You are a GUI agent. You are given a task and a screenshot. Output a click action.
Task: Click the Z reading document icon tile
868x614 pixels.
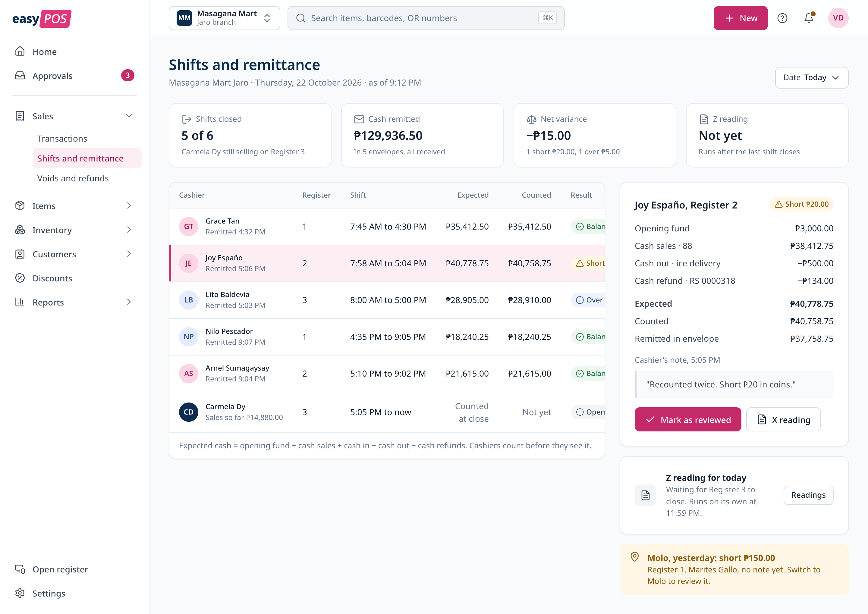pos(646,495)
